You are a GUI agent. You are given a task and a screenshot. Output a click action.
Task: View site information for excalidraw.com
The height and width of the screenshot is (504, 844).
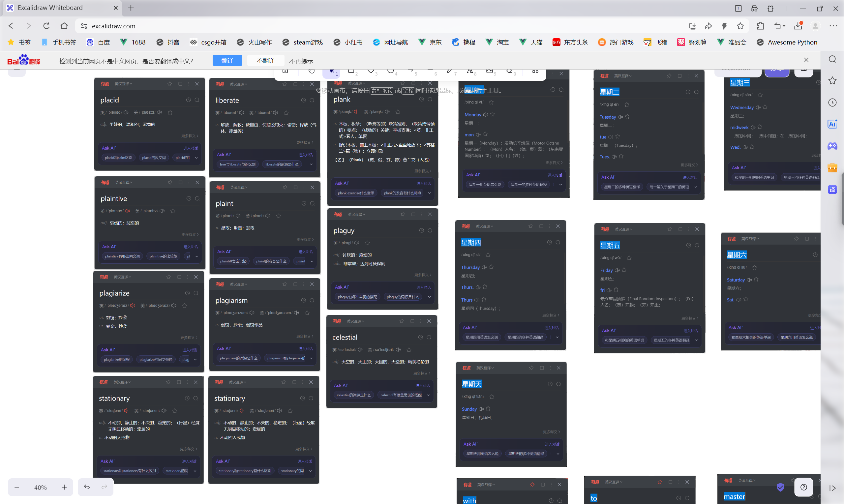(x=84, y=26)
